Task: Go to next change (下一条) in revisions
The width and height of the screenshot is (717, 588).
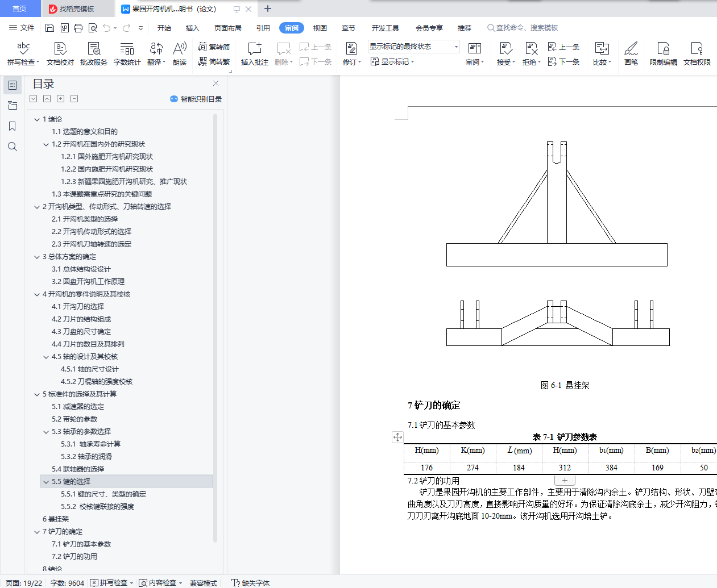Action: (x=564, y=62)
